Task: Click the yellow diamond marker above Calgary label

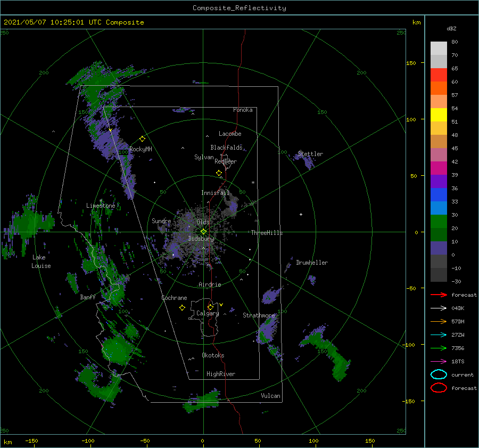Action: [x=210, y=307]
